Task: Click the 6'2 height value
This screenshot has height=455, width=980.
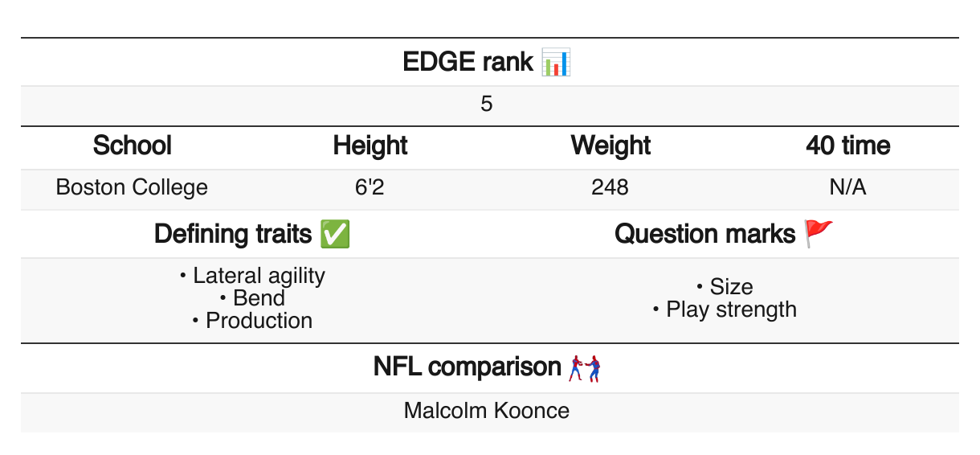Action: [370, 187]
